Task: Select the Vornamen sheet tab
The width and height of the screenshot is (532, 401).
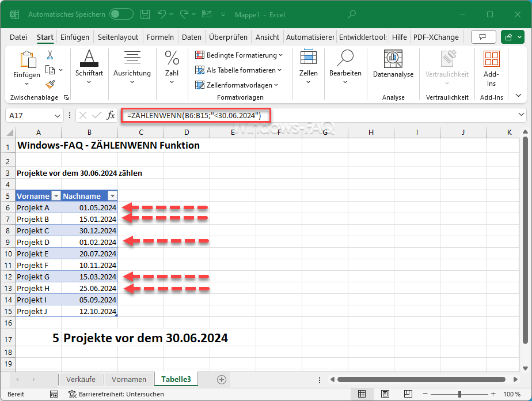Action: tap(129, 379)
